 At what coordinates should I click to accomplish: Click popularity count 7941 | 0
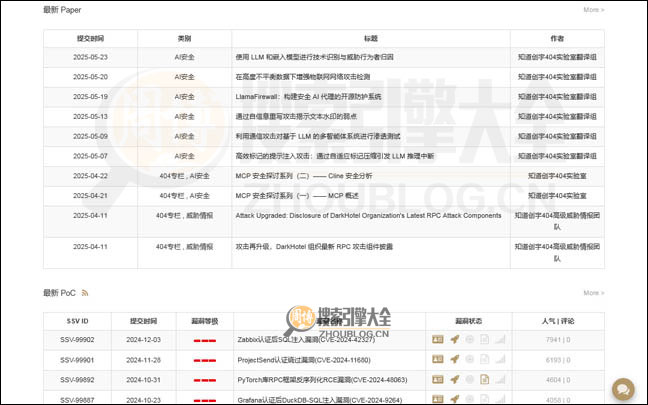(558, 340)
